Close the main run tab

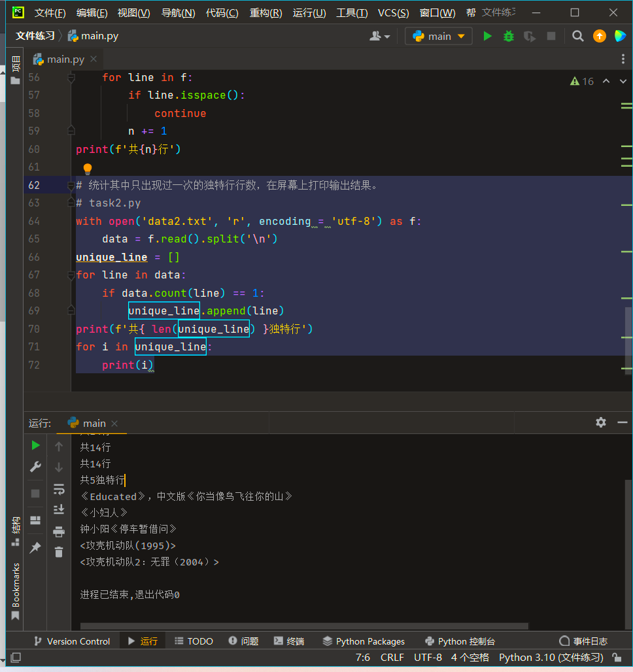(114, 424)
